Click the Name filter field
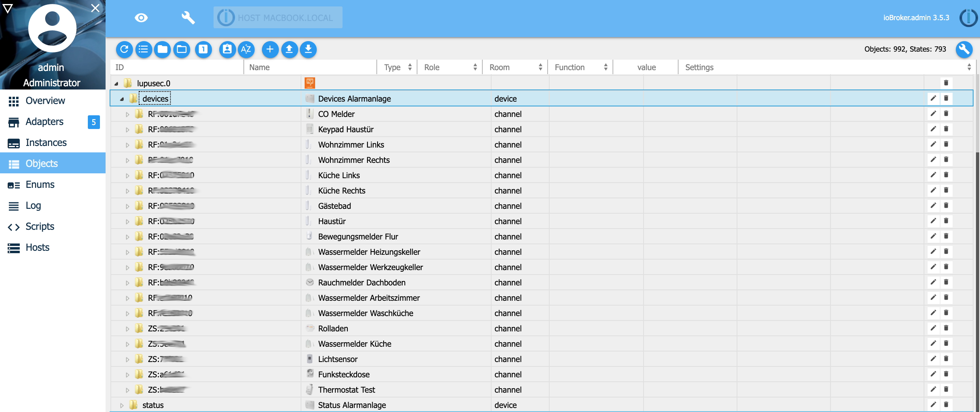Image resolution: width=980 pixels, height=412 pixels. point(310,67)
